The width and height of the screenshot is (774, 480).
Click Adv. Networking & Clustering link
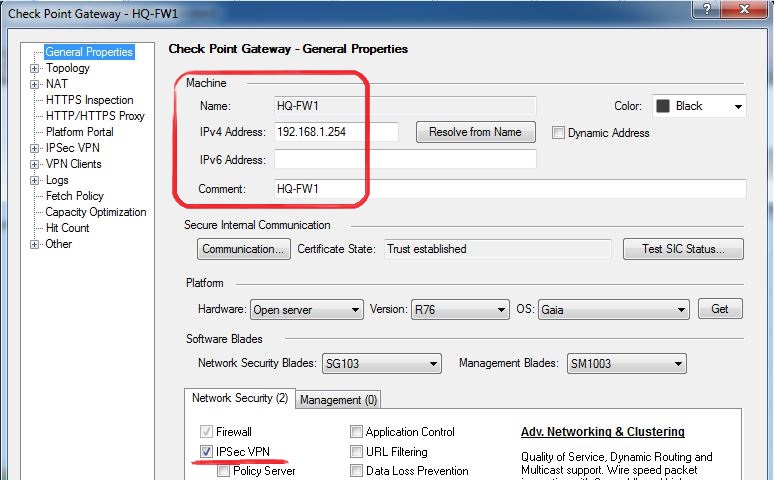pos(603,432)
